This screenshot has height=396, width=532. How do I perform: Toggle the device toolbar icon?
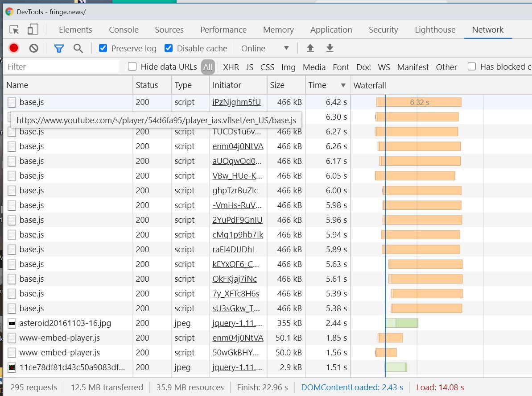pyautogui.click(x=33, y=30)
